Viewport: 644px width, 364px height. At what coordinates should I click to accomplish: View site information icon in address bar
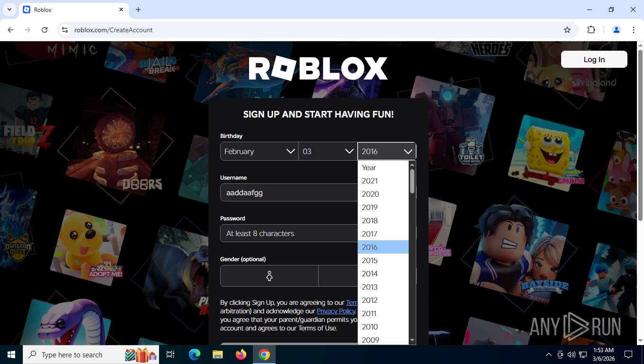click(65, 30)
